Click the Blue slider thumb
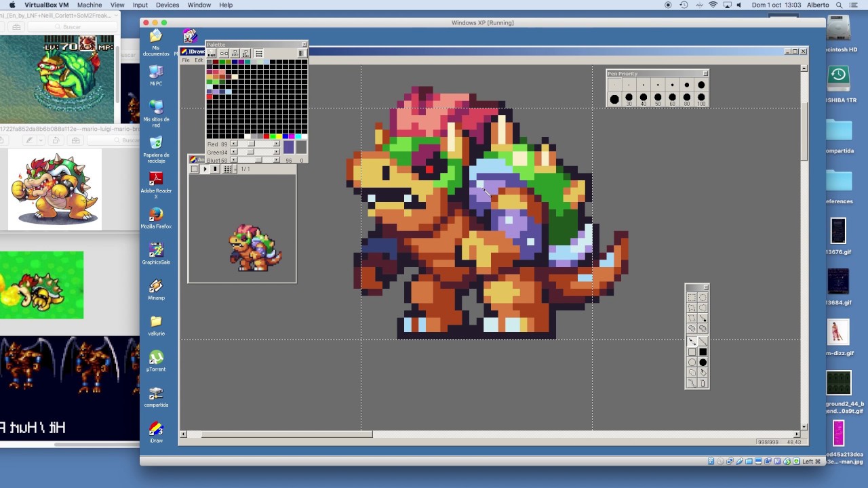The width and height of the screenshot is (868, 488). pos(258,160)
